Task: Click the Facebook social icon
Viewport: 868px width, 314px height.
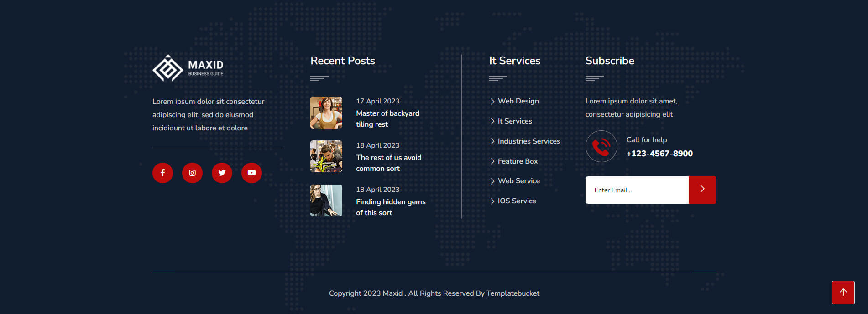Action: coord(162,173)
